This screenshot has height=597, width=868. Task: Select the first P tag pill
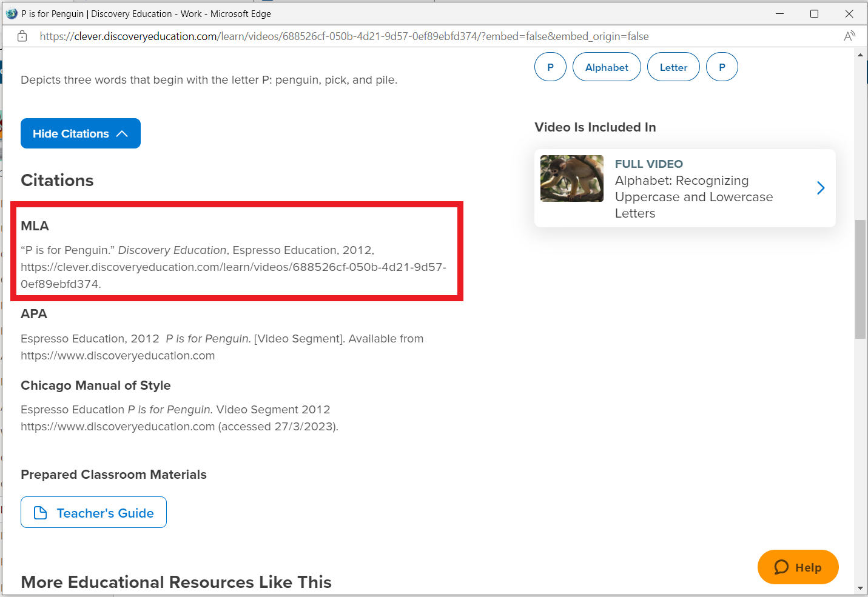pos(550,67)
